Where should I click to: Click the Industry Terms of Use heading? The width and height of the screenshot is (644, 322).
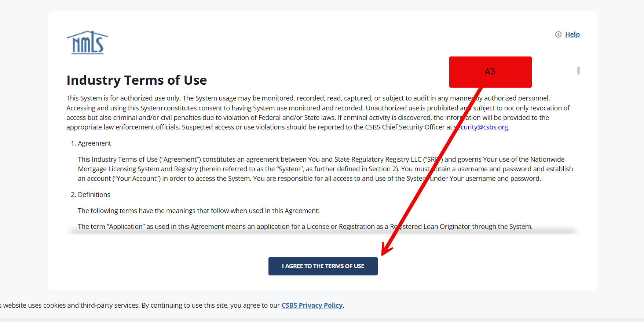coord(136,80)
